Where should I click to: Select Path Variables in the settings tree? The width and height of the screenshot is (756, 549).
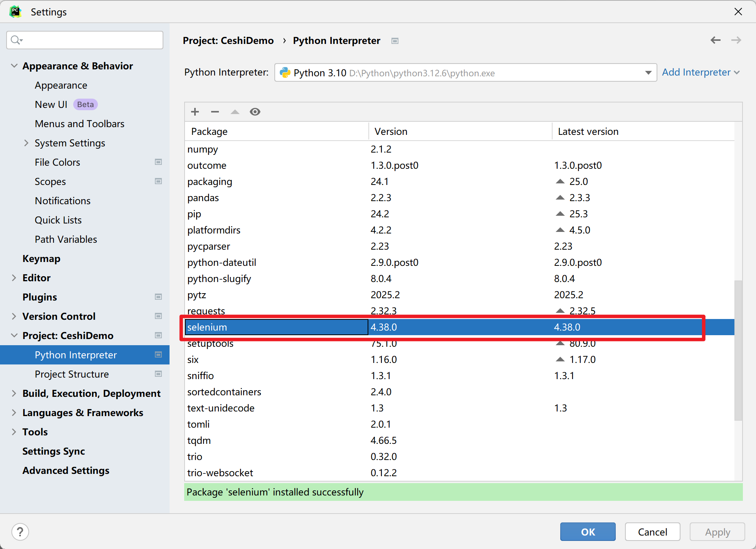pyautogui.click(x=66, y=239)
